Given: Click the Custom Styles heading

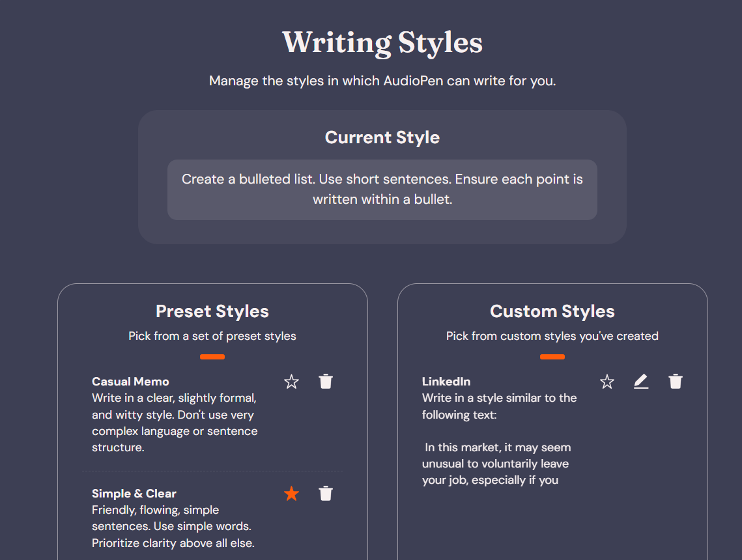Looking at the screenshot, I should (552, 311).
